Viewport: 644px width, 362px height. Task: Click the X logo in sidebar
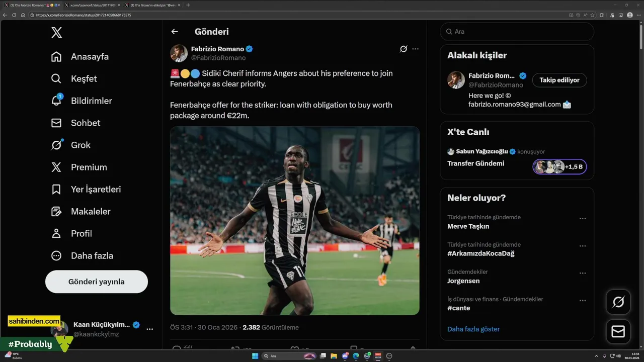tap(56, 33)
